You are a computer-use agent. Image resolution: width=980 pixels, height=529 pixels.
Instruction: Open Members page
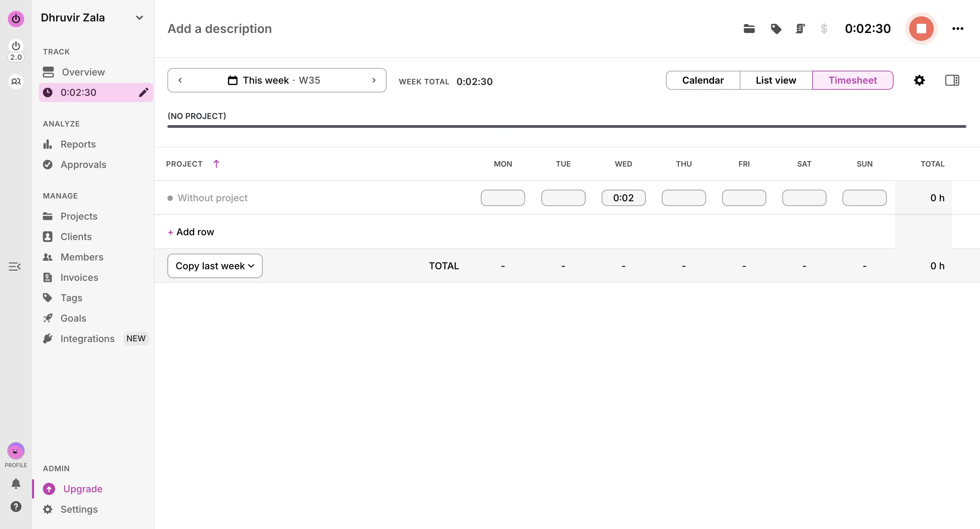pyautogui.click(x=82, y=257)
